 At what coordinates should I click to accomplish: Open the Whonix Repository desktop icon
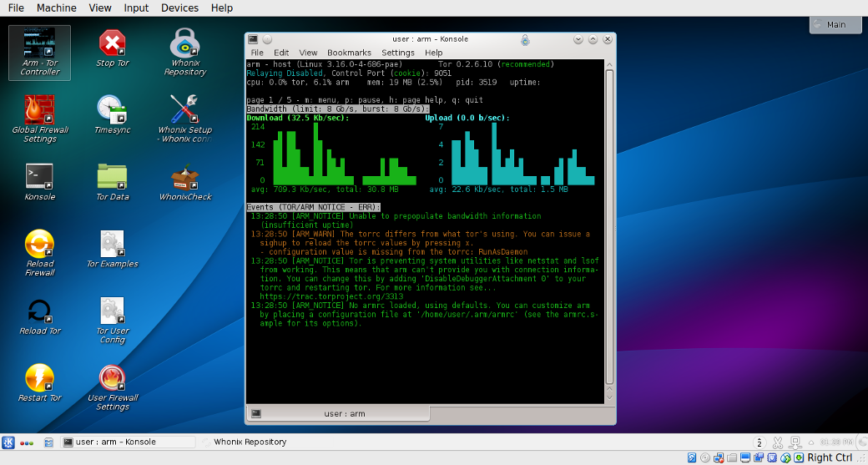185,52
